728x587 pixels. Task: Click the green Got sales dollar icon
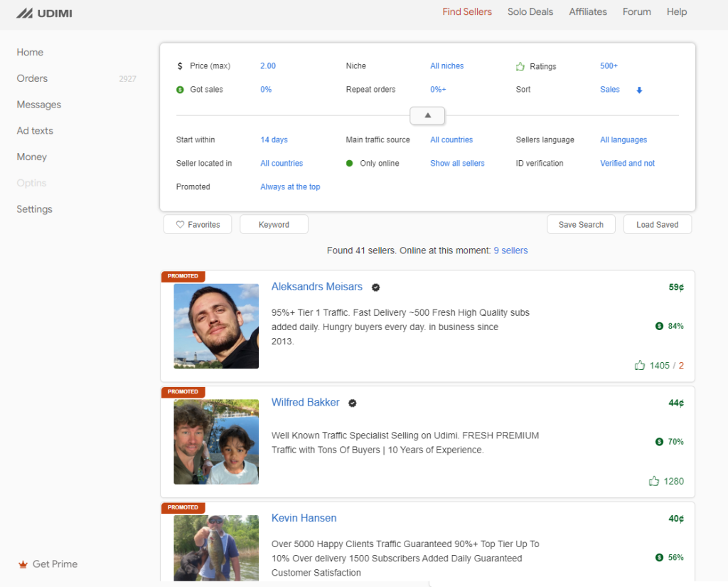click(180, 90)
